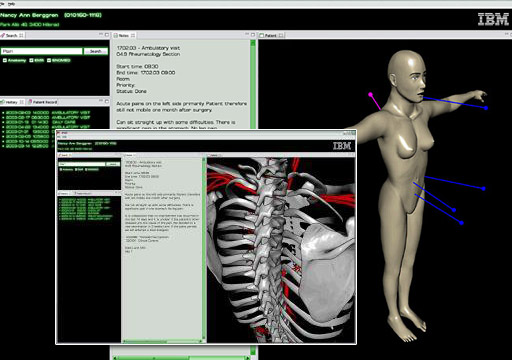Click the 'Pain' search field in the main window
Image resolution: width=512 pixels, height=360 pixels.
point(42,51)
